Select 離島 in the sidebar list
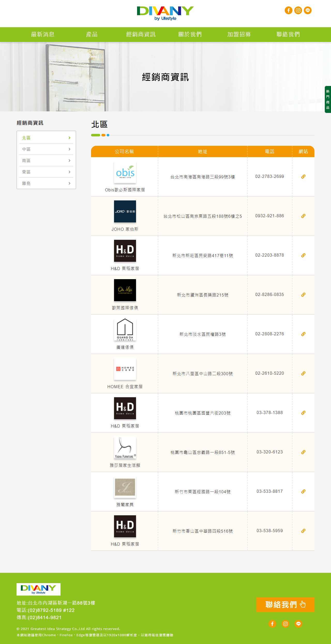The width and height of the screenshot is (331, 644). coord(46,183)
